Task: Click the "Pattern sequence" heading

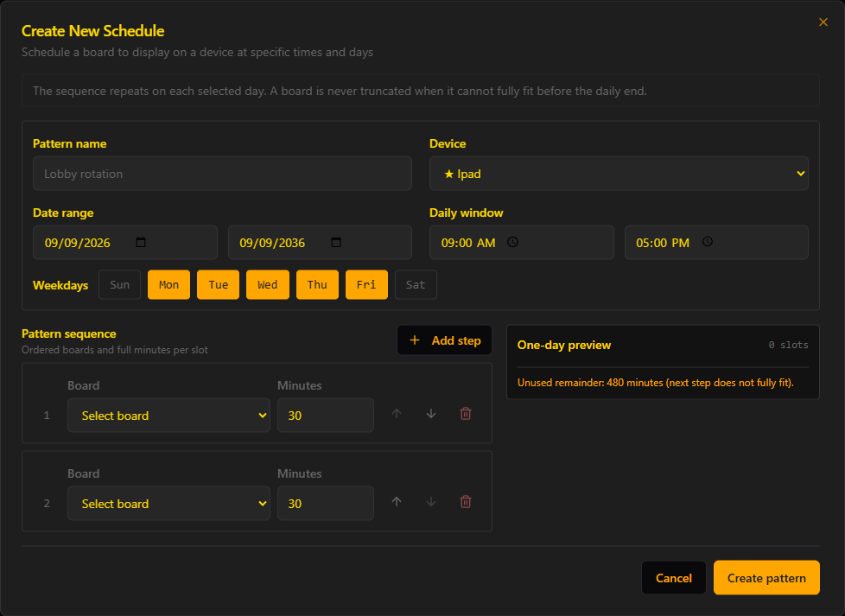Action: [69, 333]
